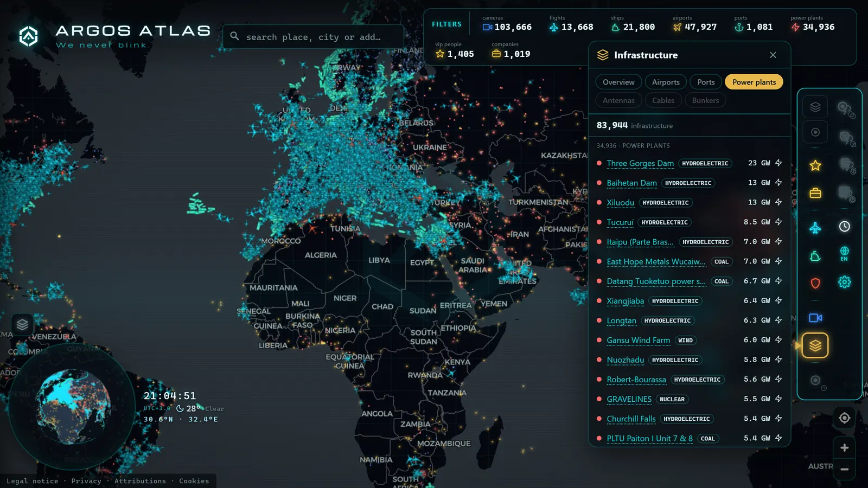Open the Gansu Wind Farm entry
This screenshot has height=488, width=868.
point(638,341)
